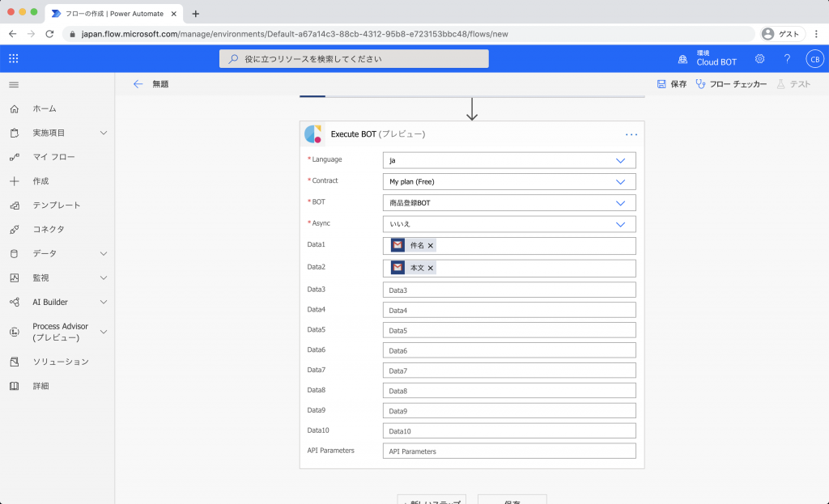Open settings gear in header
829x504 pixels.
(x=759, y=58)
